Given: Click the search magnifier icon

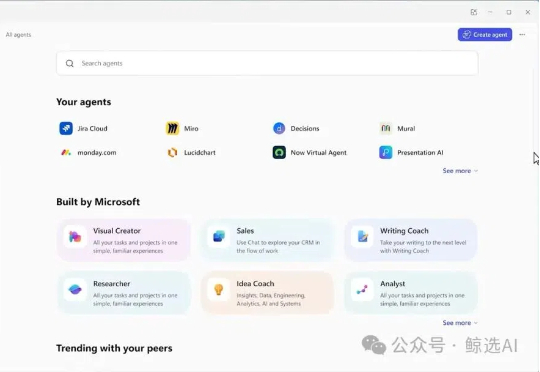Looking at the screenshot, I should [x=70, y=63].
